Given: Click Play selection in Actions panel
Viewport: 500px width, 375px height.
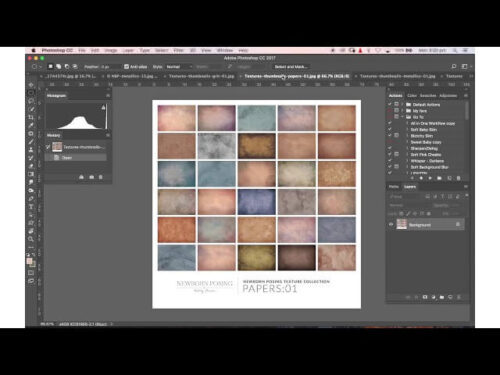Looking at the screenshot, I should pyautogui.click(x=430, y=178).
